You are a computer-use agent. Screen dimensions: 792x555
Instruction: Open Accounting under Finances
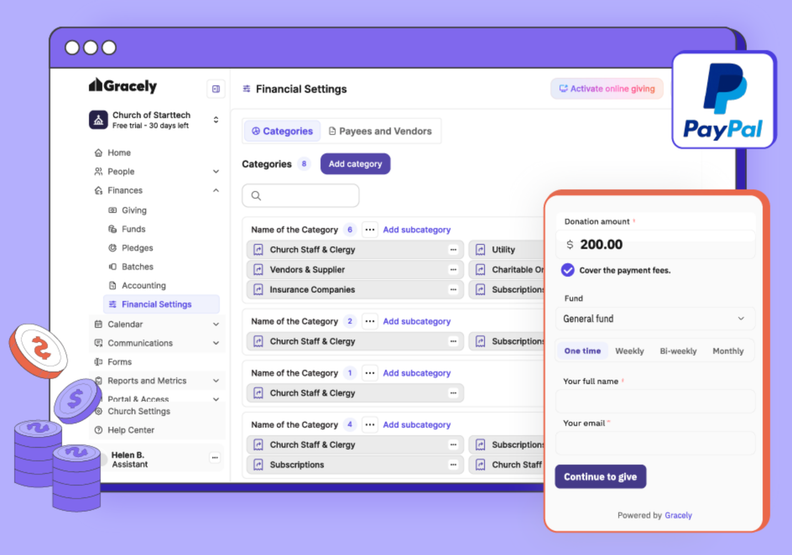click(x=143, y=285)
